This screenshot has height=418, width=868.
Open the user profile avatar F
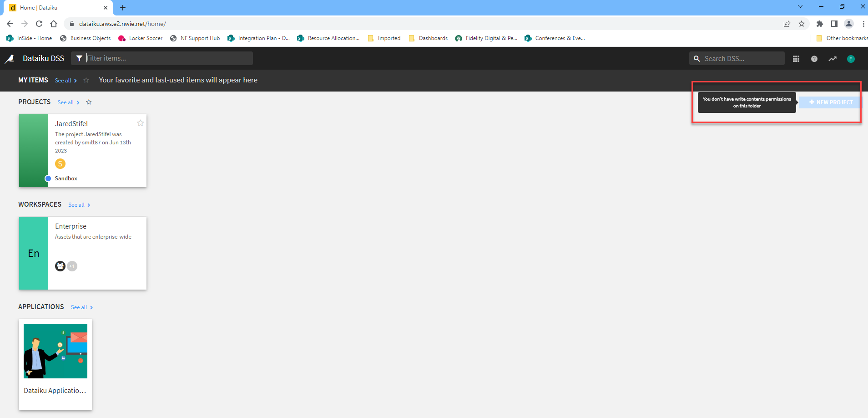pyautogui.click(x=851, y=59)
